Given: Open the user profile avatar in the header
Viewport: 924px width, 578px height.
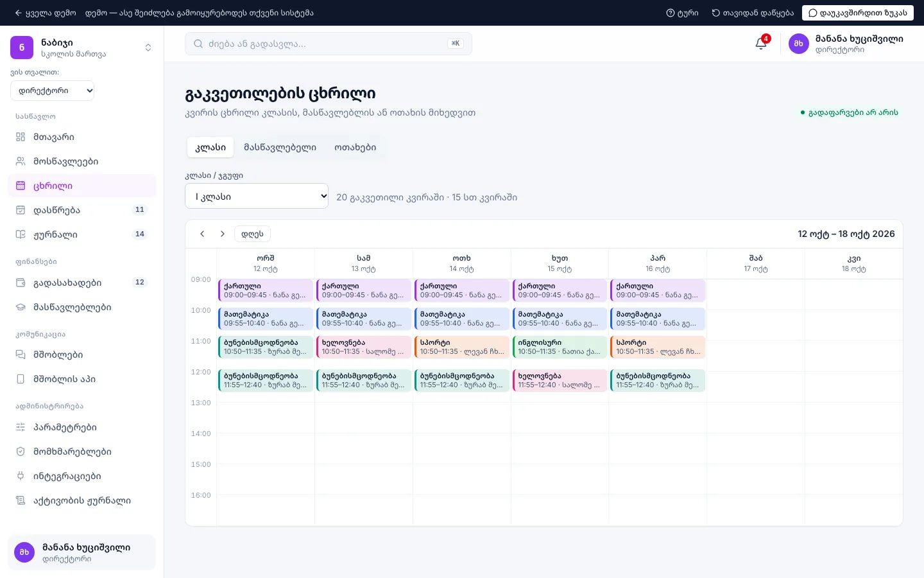Looking at the screenshot, I should (x=799, y=44).
